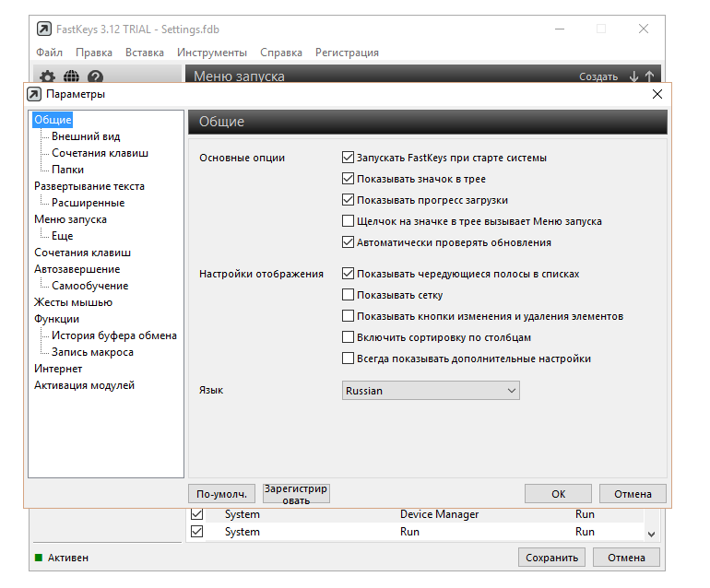Toggle Запускать FastKeys при старте системы

(x=348, y=158)
